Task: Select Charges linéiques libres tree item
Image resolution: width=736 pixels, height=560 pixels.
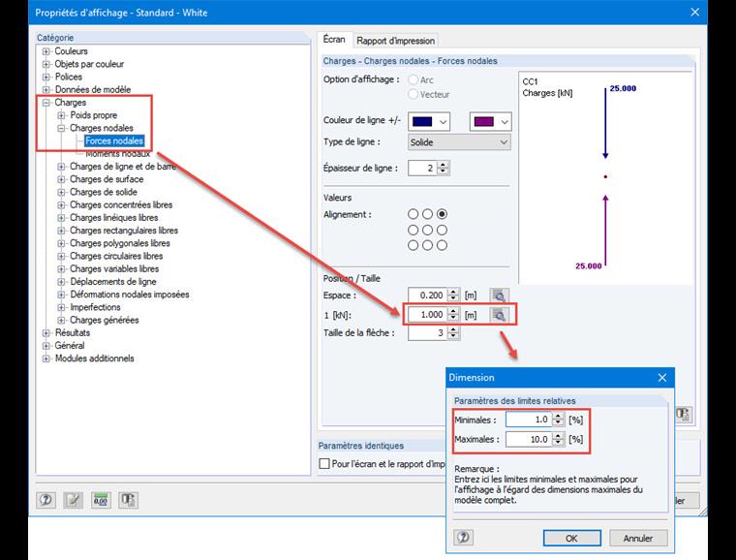Action: (x=113, y=218)
